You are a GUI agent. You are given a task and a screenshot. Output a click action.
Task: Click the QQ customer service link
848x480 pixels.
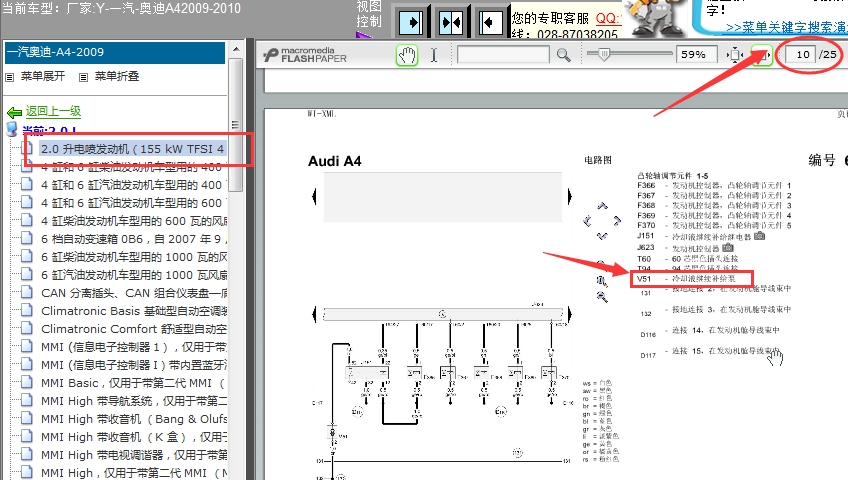pos(608,18)
